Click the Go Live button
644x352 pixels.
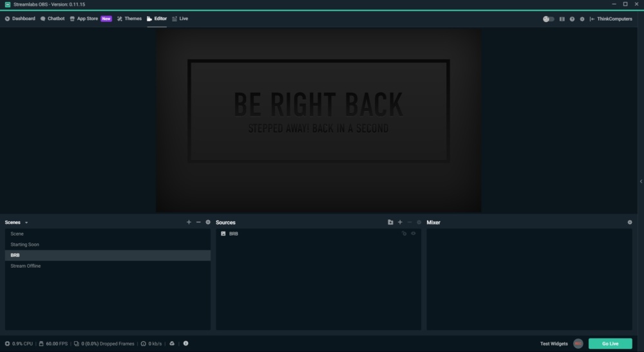pos(611,344)
